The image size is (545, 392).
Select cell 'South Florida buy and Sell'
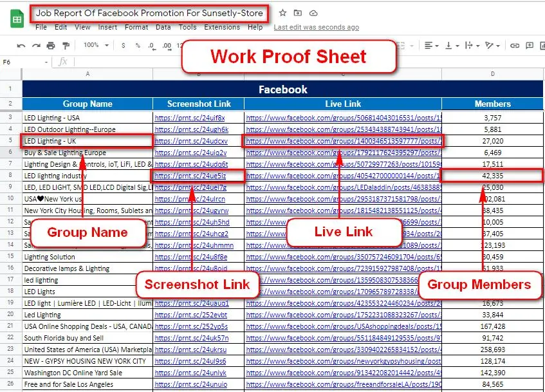click(x=88, y=338)
